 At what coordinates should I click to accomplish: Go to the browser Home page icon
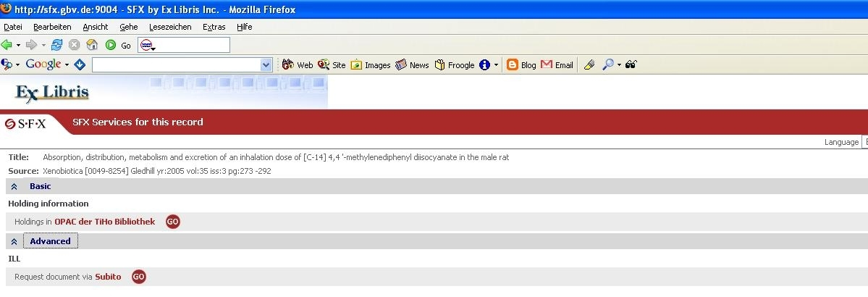pos(92,45)
